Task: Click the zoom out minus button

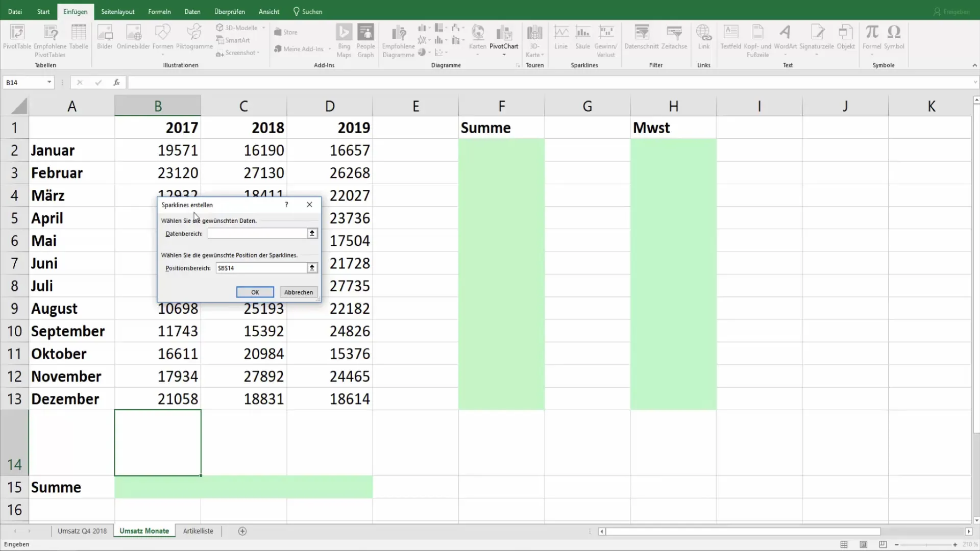Action: coord(897,544)
